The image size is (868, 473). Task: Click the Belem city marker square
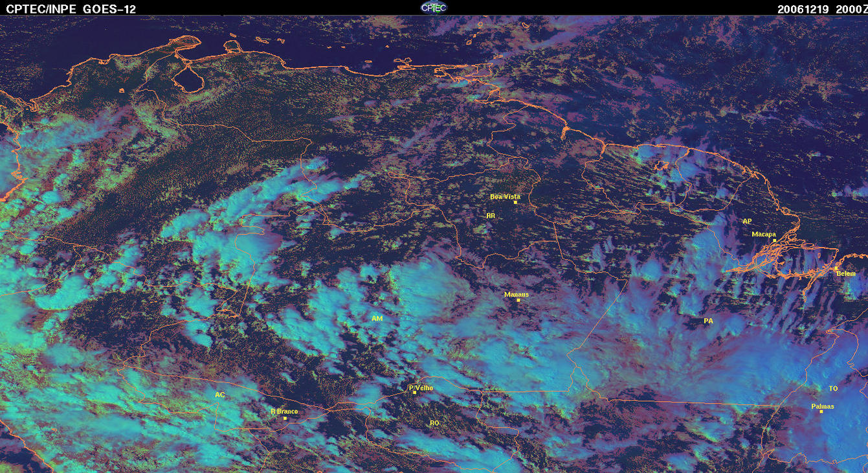tap(836, 268)
